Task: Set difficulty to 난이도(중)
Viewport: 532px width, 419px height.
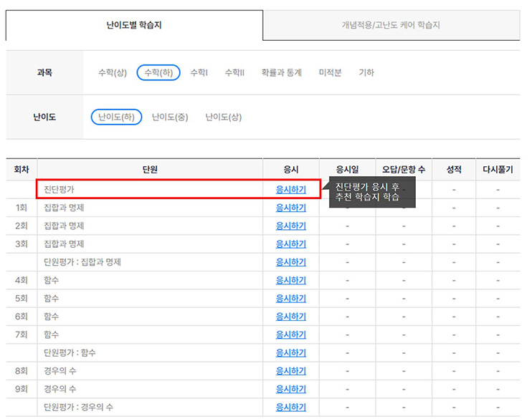Action: coord(170,117)
